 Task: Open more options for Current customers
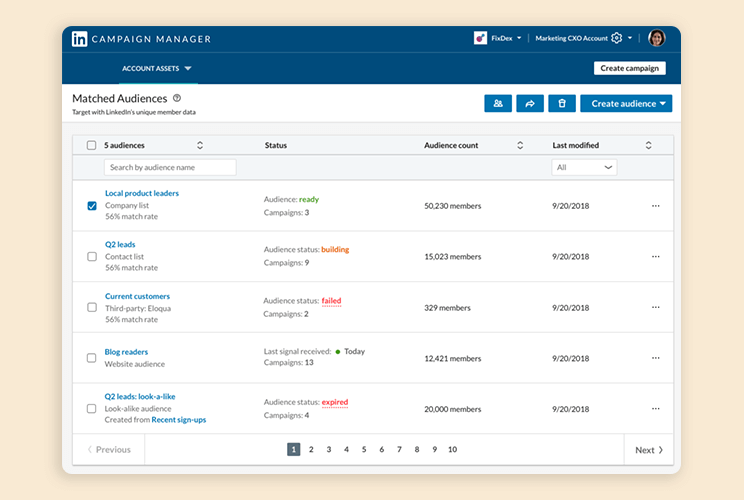pyautogui.click(x=656, y=307)
